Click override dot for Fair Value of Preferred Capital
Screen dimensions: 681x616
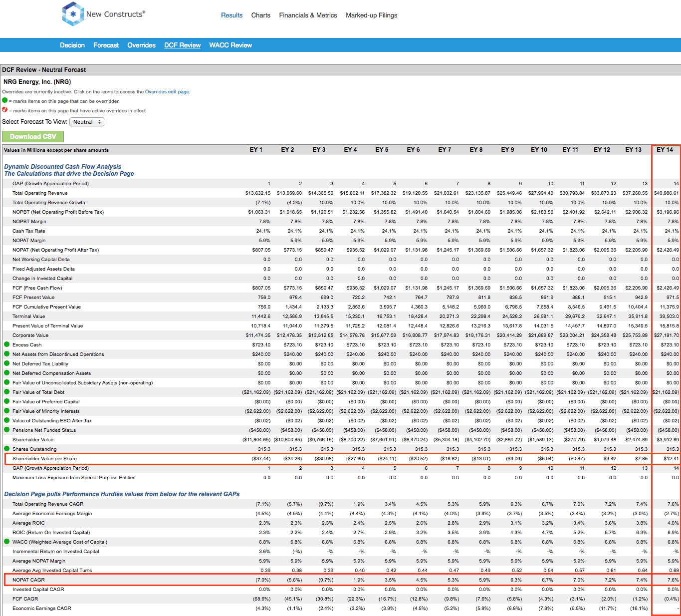(7, 401)
